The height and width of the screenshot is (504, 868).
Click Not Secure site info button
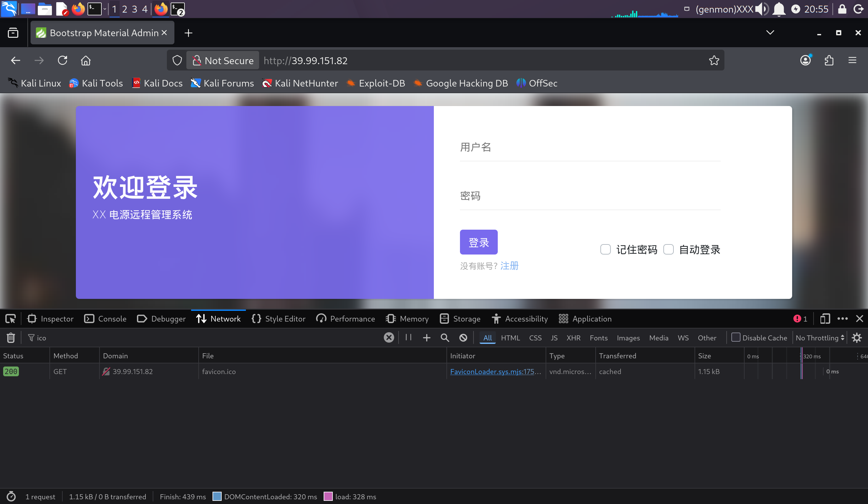(x=223, y=60)
